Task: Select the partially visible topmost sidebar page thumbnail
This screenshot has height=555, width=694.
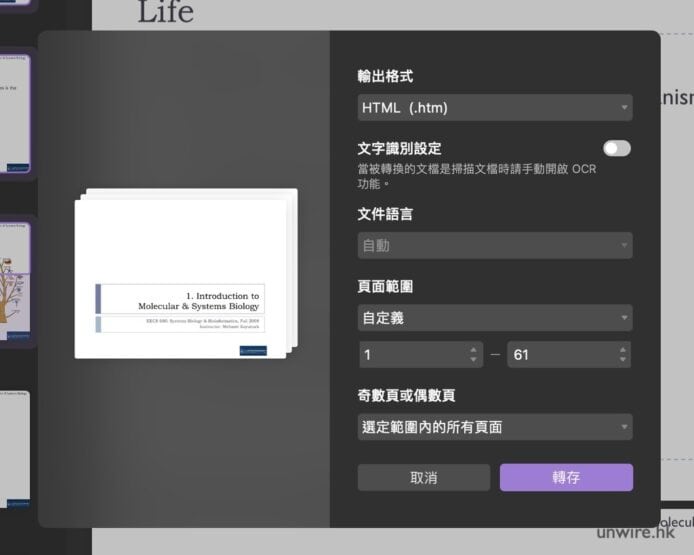Action: pos(16,5)
